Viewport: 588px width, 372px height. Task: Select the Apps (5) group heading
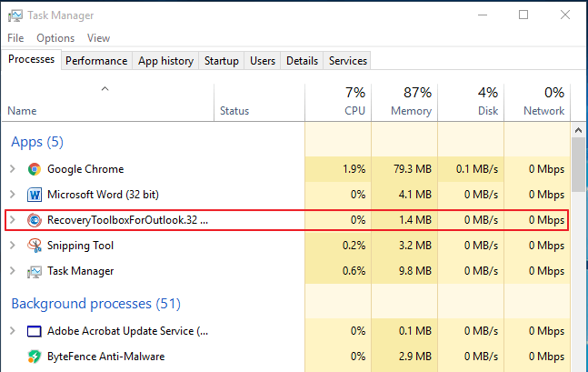tap(37, 142)
